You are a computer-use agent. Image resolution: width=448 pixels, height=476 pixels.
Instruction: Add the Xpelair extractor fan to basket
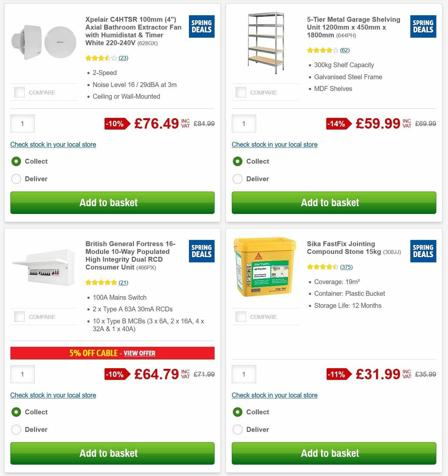point(108,202)
